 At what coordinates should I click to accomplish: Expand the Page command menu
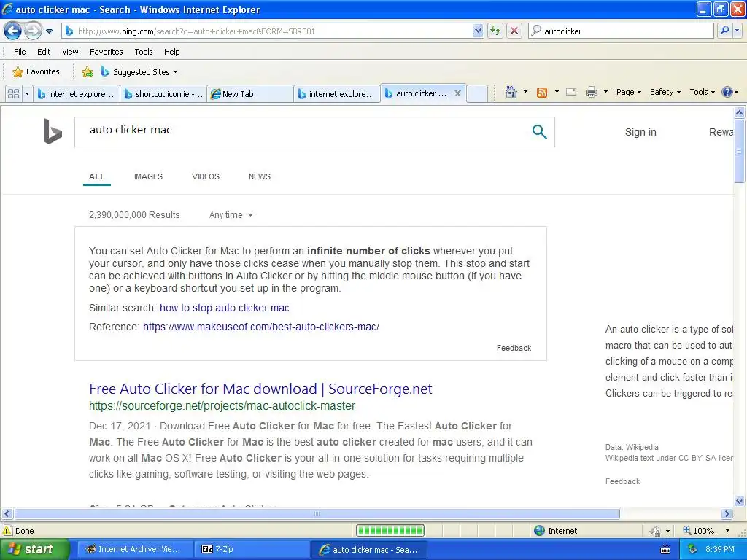628,92
